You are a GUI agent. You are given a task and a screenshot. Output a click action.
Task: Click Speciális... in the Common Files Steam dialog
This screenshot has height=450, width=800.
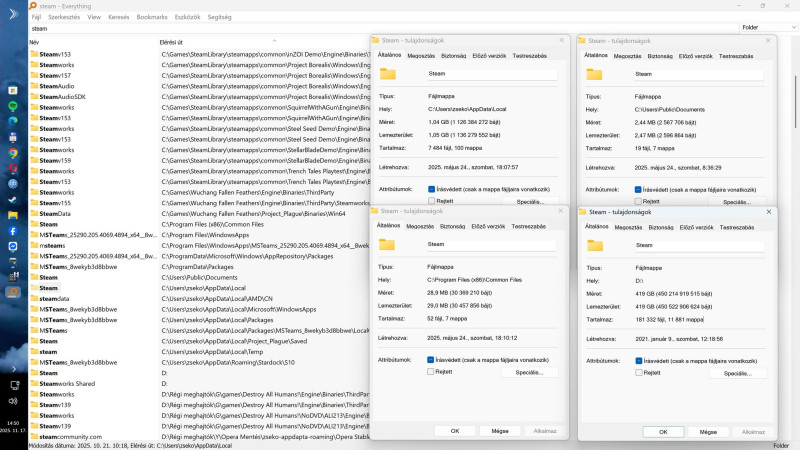pos(529,372)
